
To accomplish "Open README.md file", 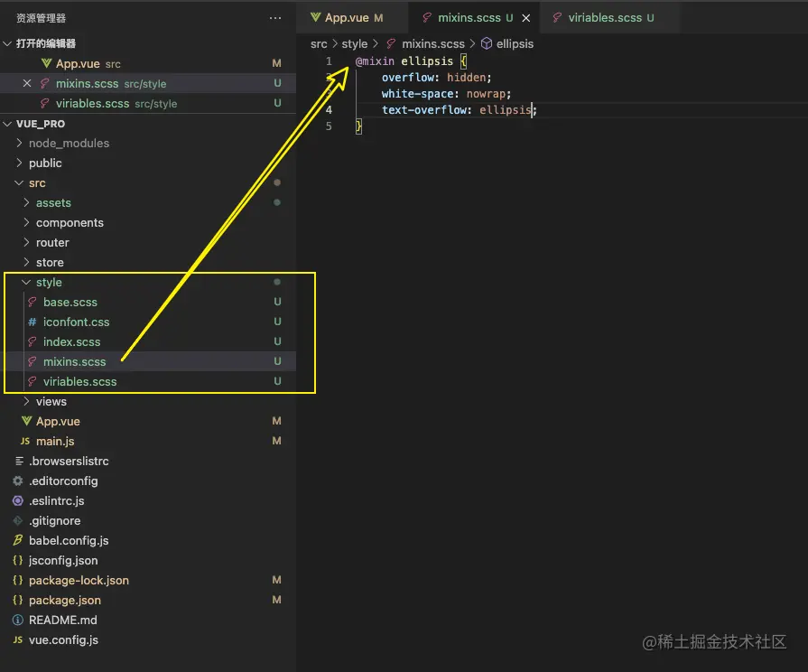I will (148, 620).
